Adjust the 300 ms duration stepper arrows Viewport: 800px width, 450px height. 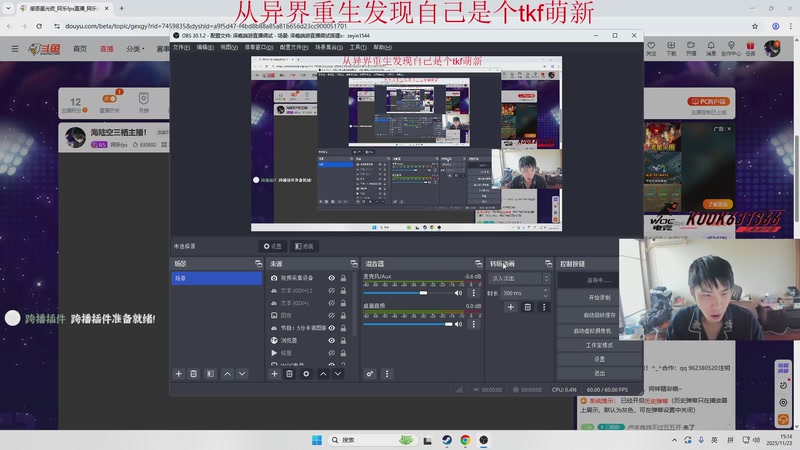click(x=545, y=293)
